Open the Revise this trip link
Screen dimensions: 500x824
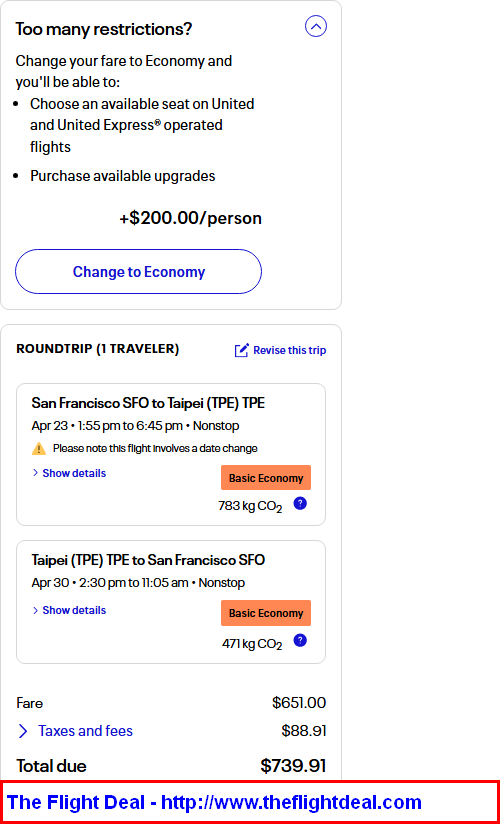point(290,351)
